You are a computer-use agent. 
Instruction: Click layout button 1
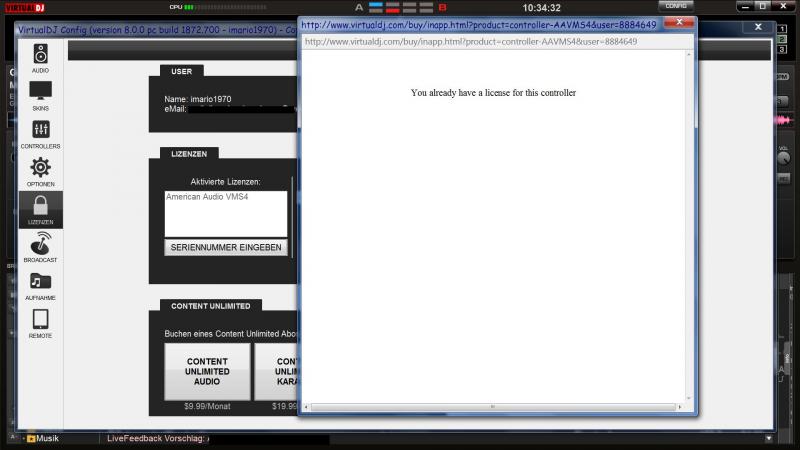coord(782,29)
